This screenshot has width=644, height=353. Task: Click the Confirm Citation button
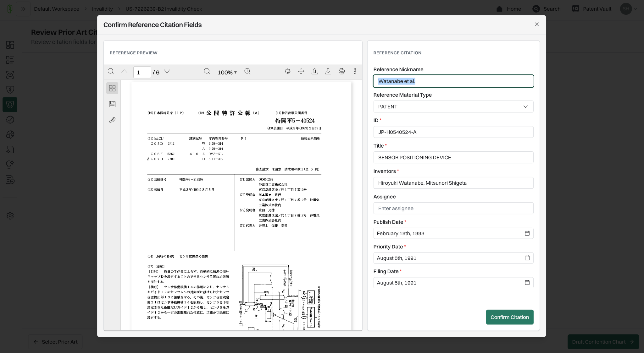tap(509, 317)
